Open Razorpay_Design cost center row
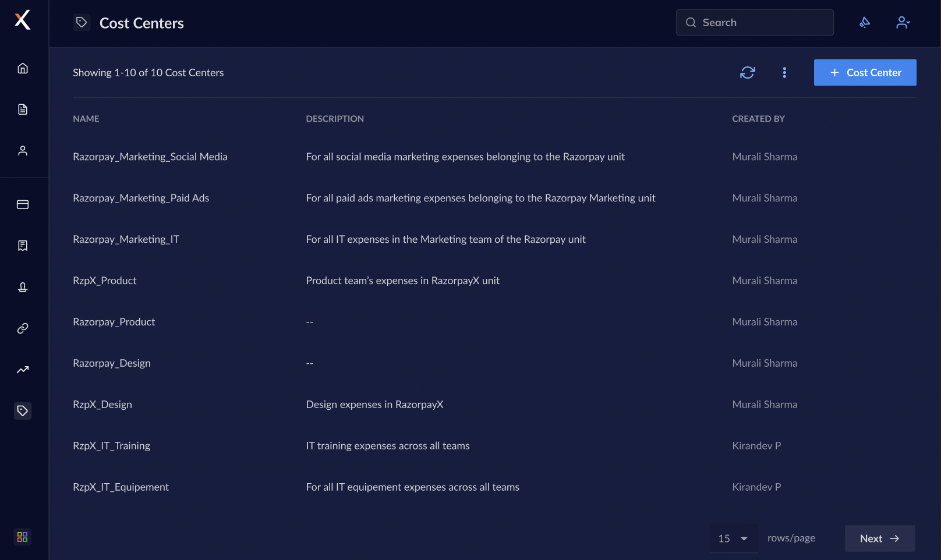Viewport: 941px width, 560px height. (494, 363)
